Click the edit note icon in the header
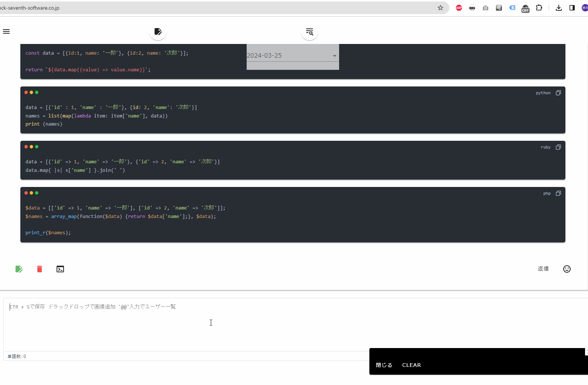This screenshot has height=385, width=588. click(x=158, y=31)
